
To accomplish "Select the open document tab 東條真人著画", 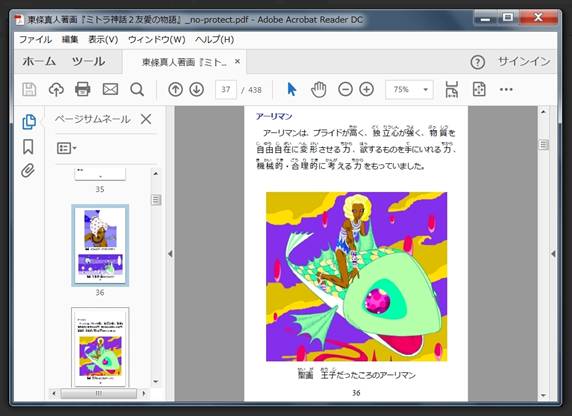I will 184,62.
